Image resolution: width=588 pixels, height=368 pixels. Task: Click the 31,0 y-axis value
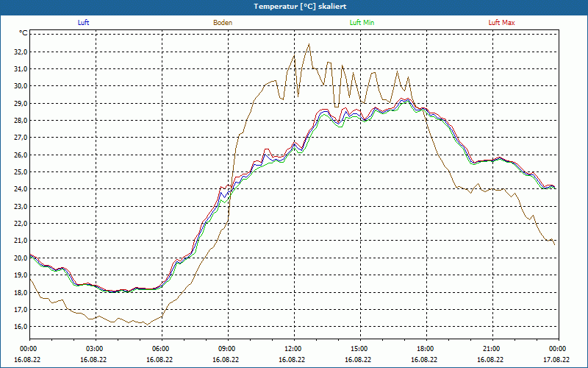(x=21, y=68)
